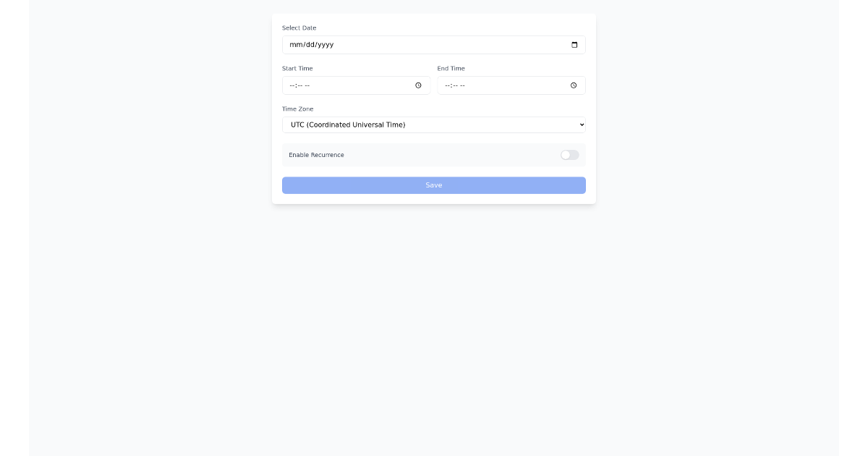Click the Enable Recurrence label text
Image resolution: width=868 pixels, height=456 pixels.
tap(316, 155)
